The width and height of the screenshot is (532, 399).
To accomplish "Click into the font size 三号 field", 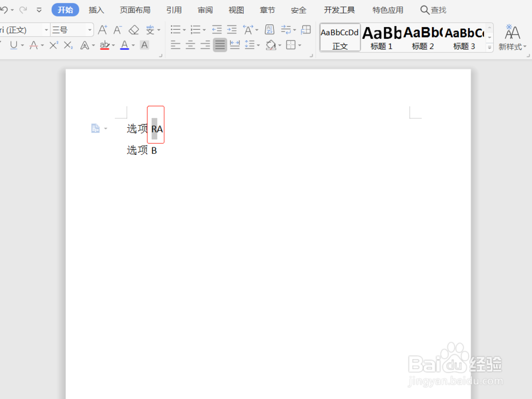I will [69, 30].
